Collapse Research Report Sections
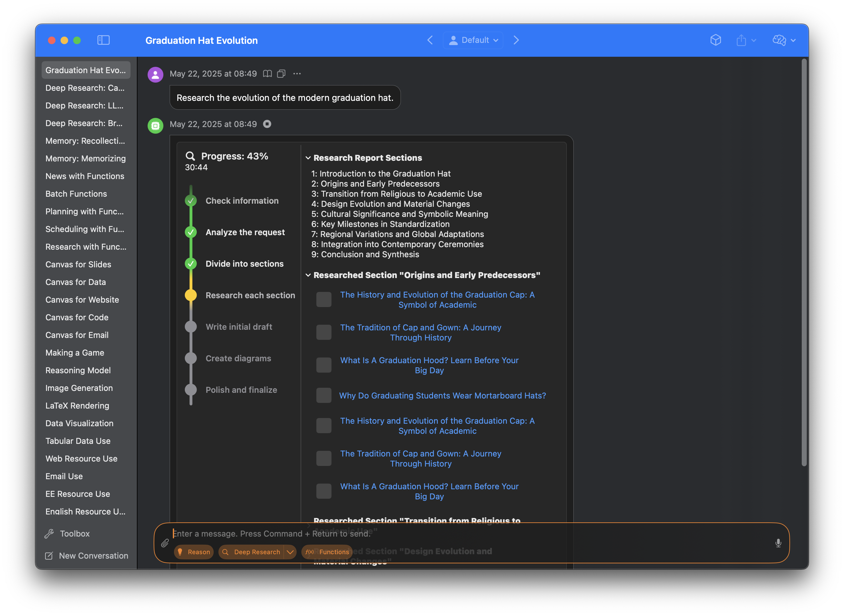 click(308, 158)
